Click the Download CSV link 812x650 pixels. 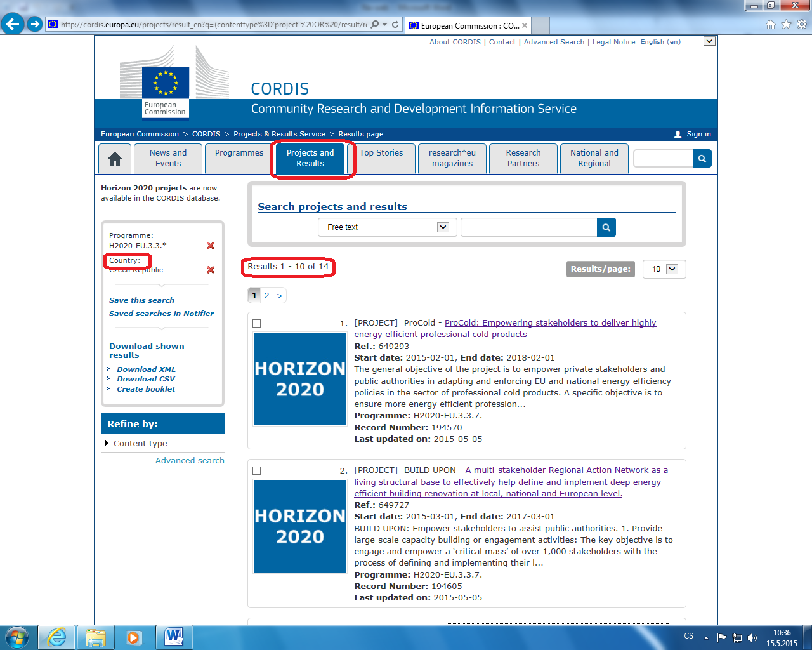click(146, 379)
